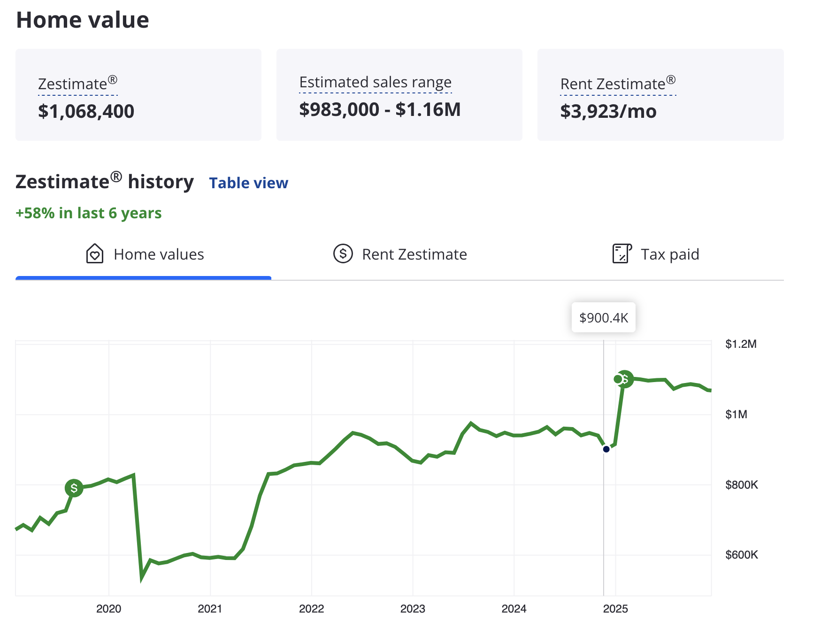Screen dimensions: 813x644
Task: Select the dollar sale marker near 2025 spike
Action: pyautogui.click(x=626, y=380)
